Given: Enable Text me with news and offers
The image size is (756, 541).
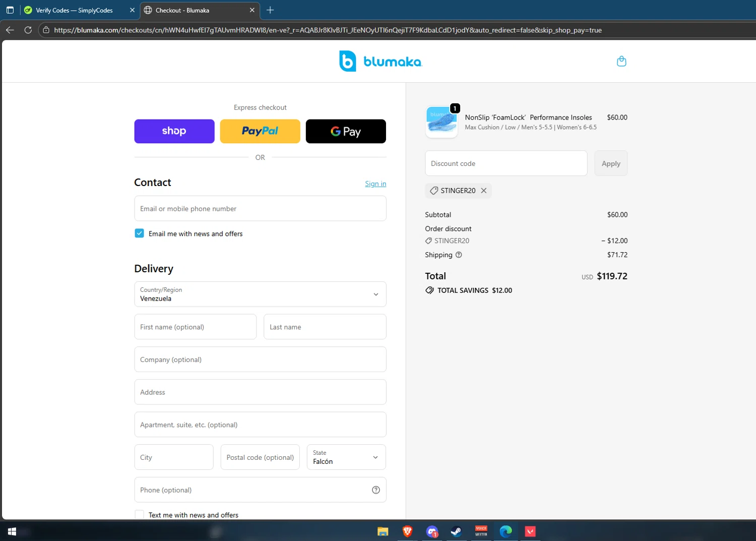Looking at the screenshot, I should click(140, 515).
